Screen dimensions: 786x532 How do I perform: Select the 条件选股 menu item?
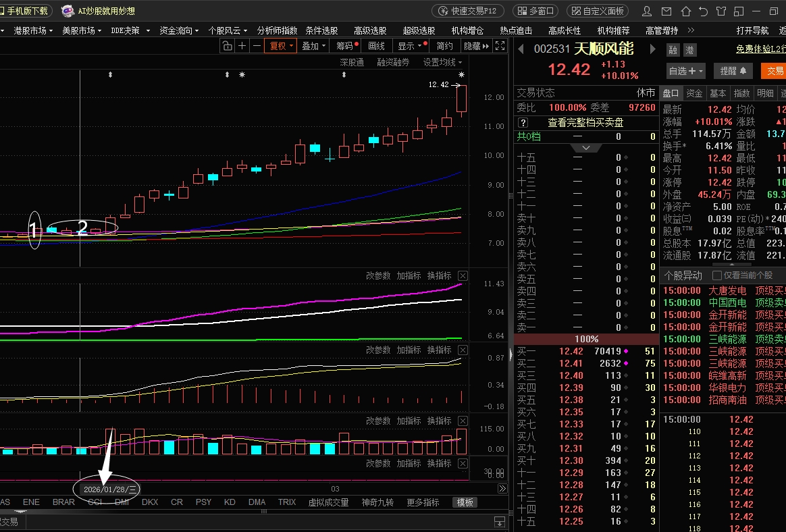[x=322, y=30]
